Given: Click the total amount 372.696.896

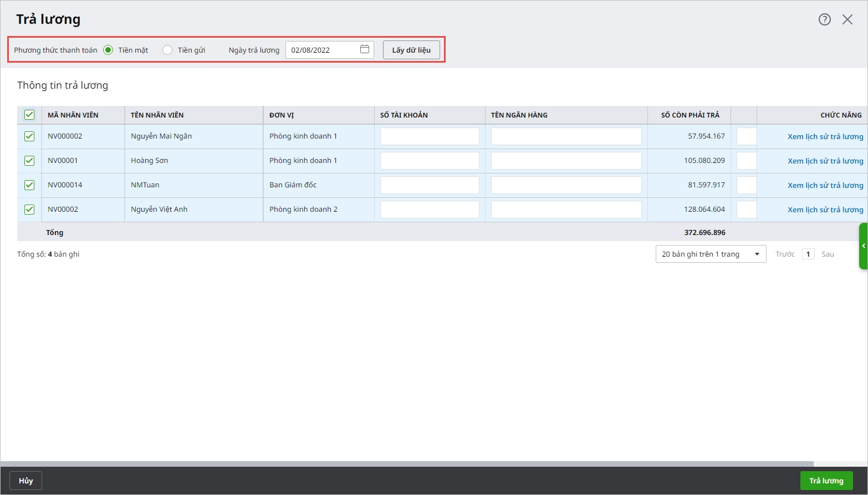Looking at the screenshot, I should 705,233.
